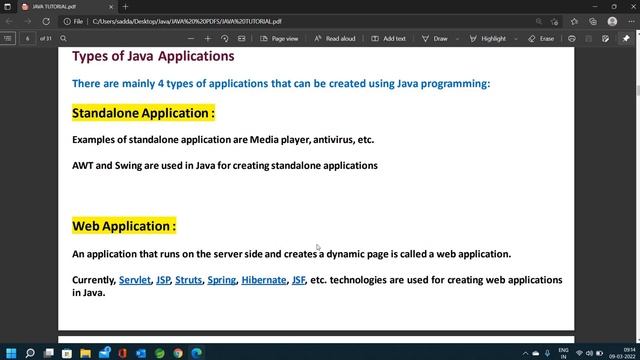Open Task View on the taskbar
640x360 pixels.
coord(49,353)
